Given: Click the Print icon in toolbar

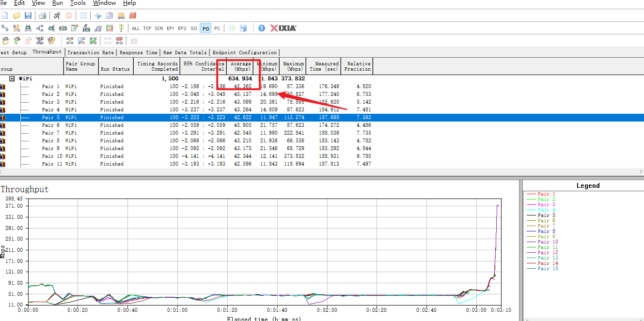Looking at the screenshot, I should tap(42, 16).
